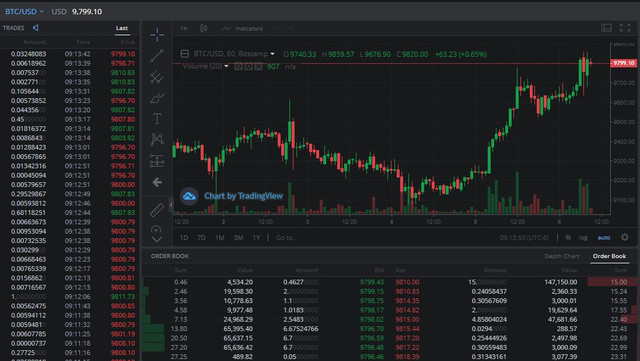The height and width of the screenshot is (361, 640).
Task: Switch to the Order Book tab
Action: (609, 256)
